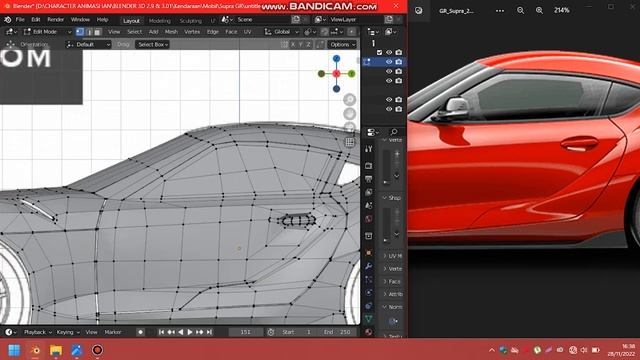This screenshot has width=640, height=360.
Task: Open the viewport Select menu
Action: [x=134, y=32]
